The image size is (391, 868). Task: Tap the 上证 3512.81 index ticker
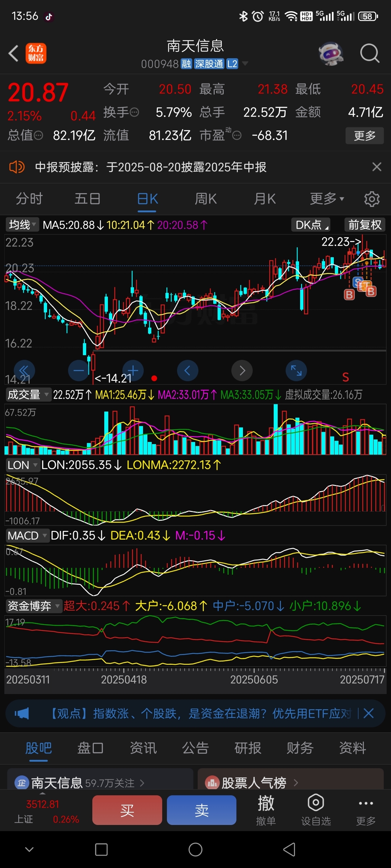46,812
